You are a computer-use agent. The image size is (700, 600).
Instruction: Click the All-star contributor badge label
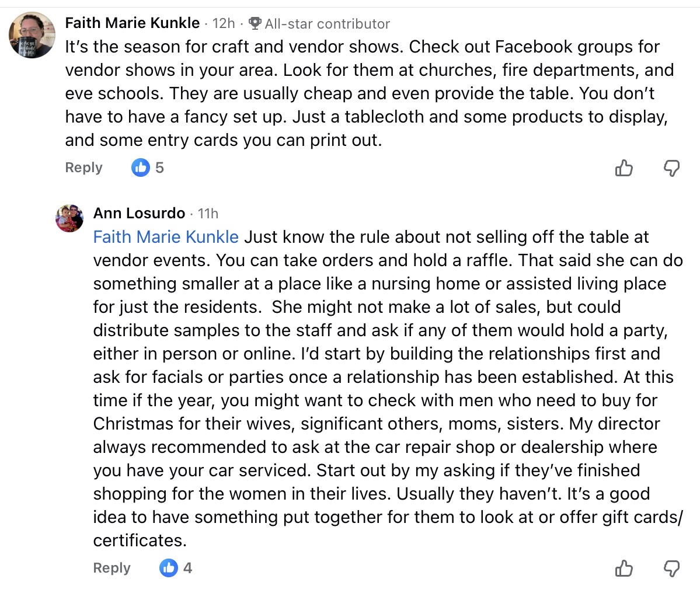(327, 24)
